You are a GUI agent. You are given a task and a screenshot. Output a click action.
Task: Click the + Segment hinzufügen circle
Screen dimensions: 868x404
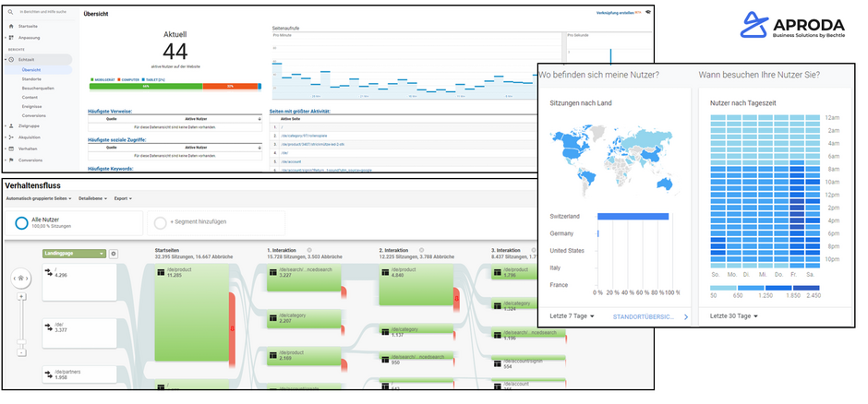coord(160,222)
